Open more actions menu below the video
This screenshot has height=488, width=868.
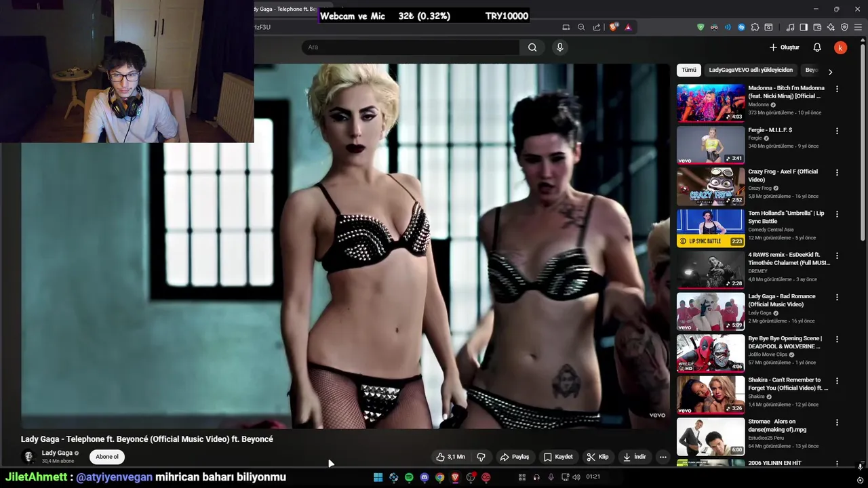[663, 457]
